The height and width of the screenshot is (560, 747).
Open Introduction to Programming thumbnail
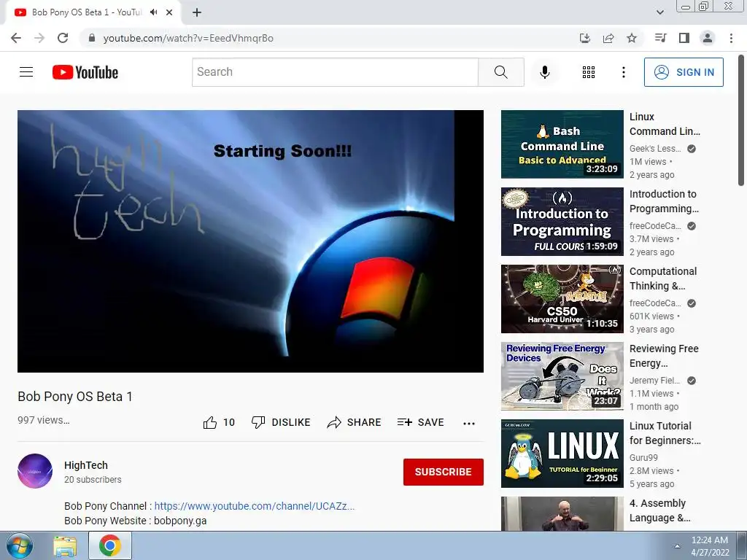(x=562, y=222)
